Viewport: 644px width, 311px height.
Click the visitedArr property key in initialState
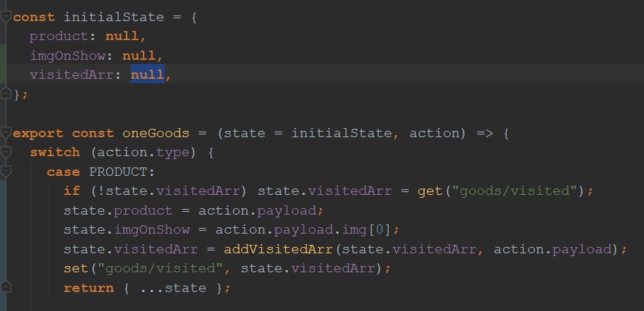click(x=72, y=75)
